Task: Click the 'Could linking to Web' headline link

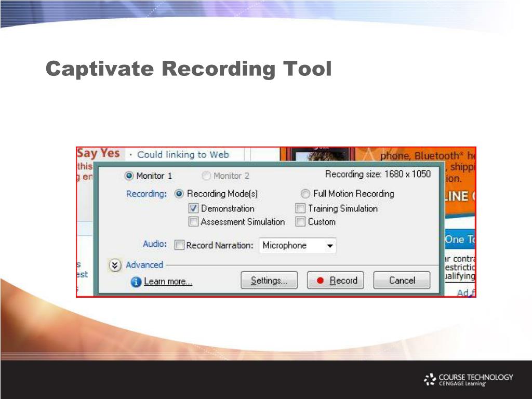Action: pos(183,155)
